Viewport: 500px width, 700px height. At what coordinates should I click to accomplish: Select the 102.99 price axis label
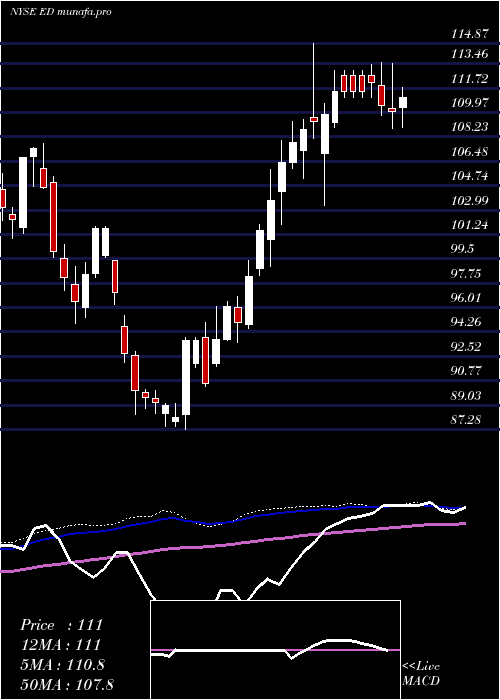[x=468, y=200]
